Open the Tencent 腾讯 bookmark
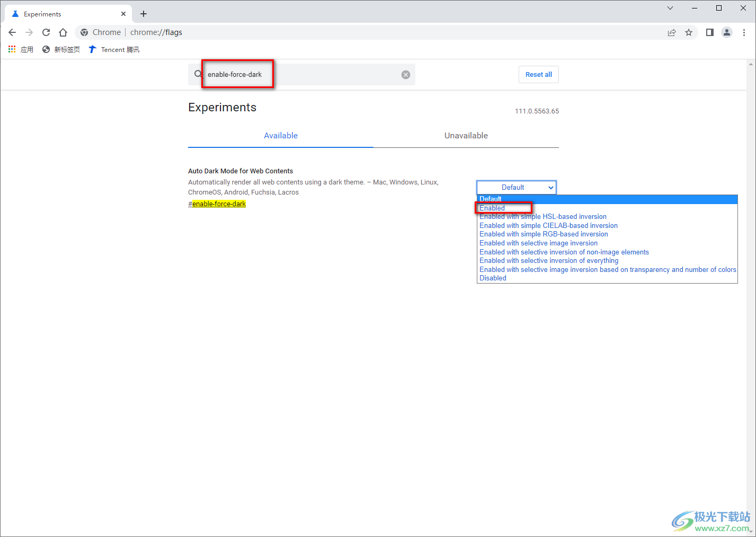This screenshot has width=756, height=537. click(114, 49)
